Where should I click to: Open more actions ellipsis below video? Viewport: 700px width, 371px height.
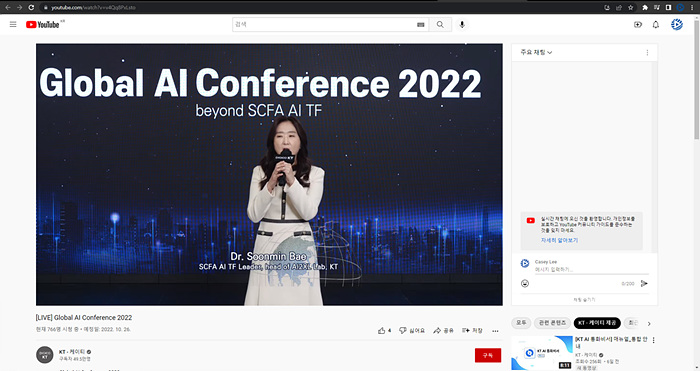tap(495, 331)
